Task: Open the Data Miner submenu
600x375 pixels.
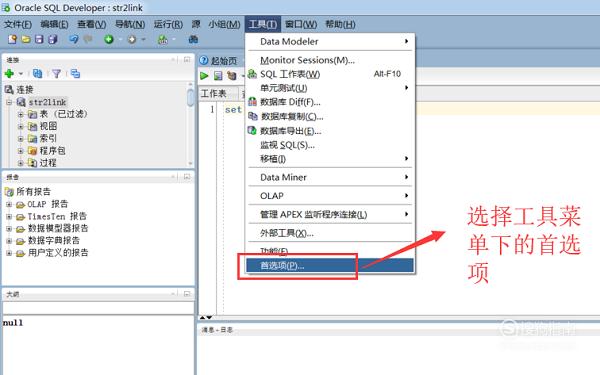Action: [330, 177]
